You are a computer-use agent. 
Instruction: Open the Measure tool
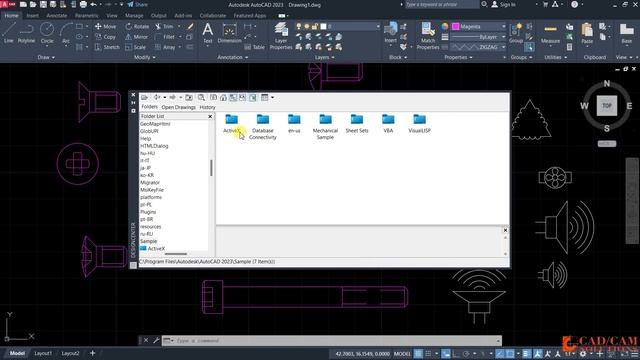pos(550,33)
